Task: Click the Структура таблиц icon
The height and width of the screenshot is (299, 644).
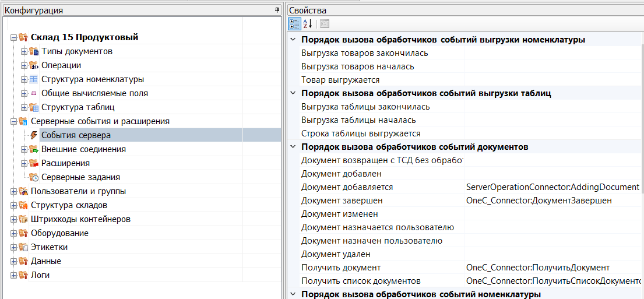Action: [34, 108]
